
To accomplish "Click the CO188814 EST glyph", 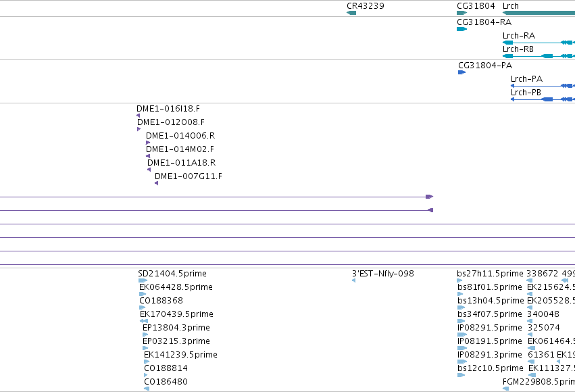I will (x=146, y=376).
